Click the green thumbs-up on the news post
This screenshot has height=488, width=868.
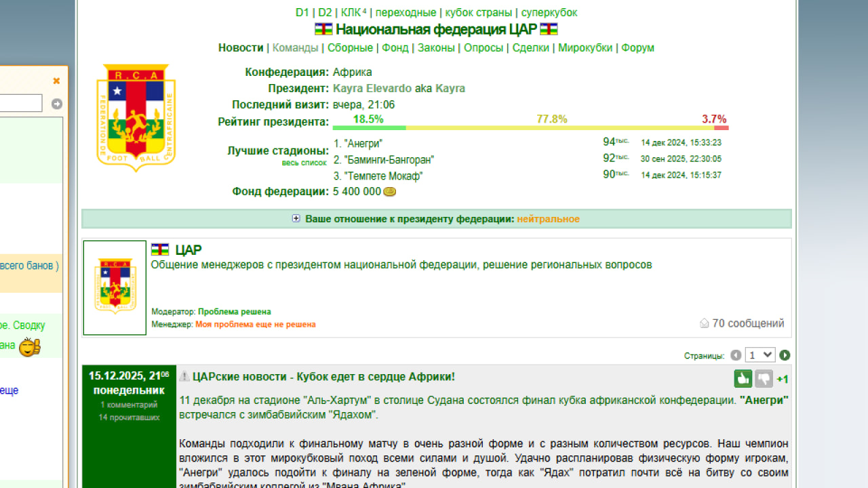click(742, 378)
